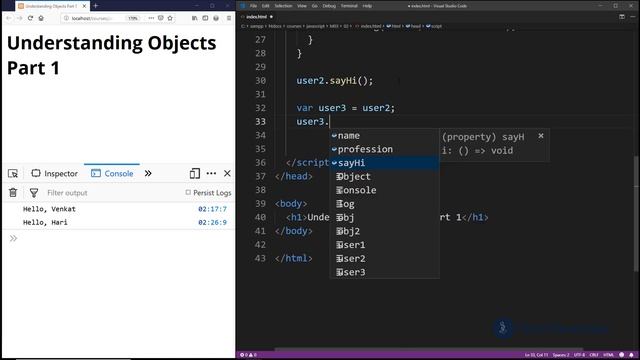Choose the obj2 suggestion
This screenshot has height=360, width=640.
(384, 231)
